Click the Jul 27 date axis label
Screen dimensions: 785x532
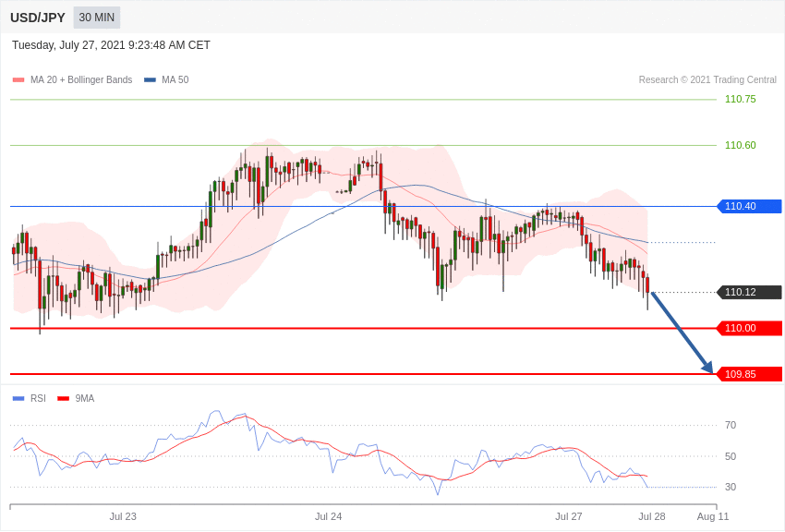(569, 516)
